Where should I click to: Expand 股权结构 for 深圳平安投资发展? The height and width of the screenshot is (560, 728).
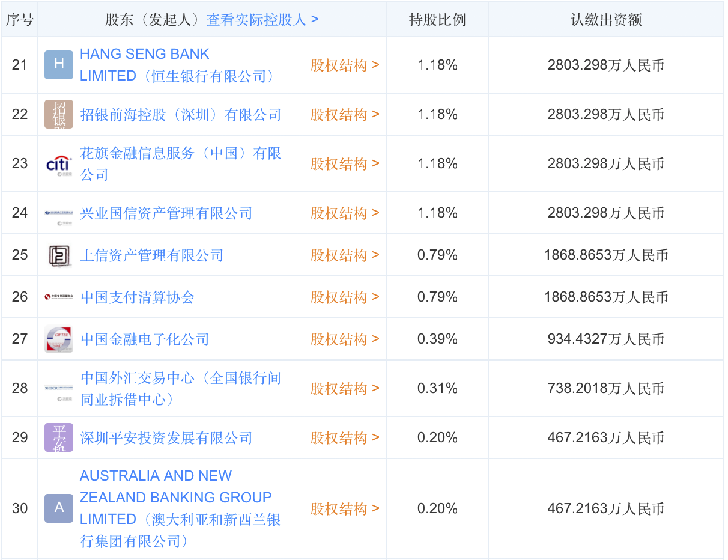(345, 437)
